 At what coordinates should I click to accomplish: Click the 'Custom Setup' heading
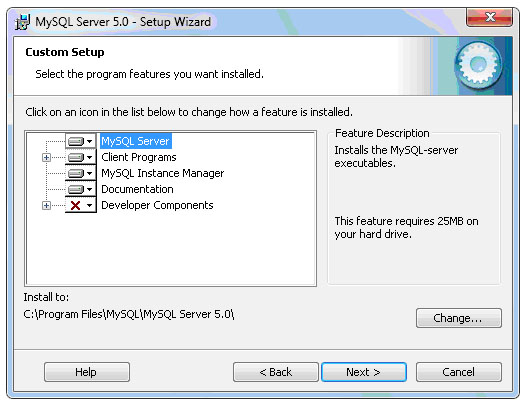point(65,52)
